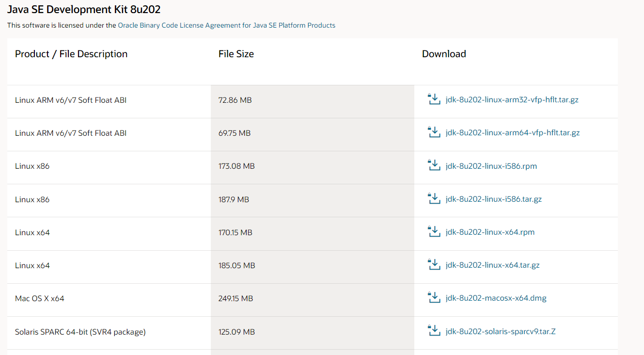The image size is (644, 355).
Task: Download jdk-8u202-linux-x64.rpm file link
Action: 490,232
